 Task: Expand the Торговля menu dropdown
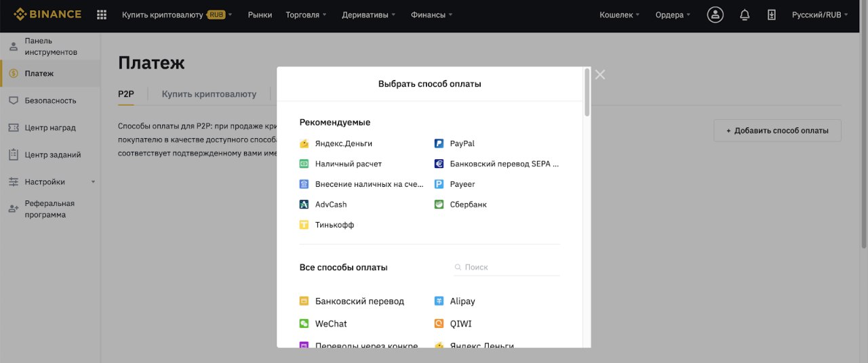click(x=306, y=14)
